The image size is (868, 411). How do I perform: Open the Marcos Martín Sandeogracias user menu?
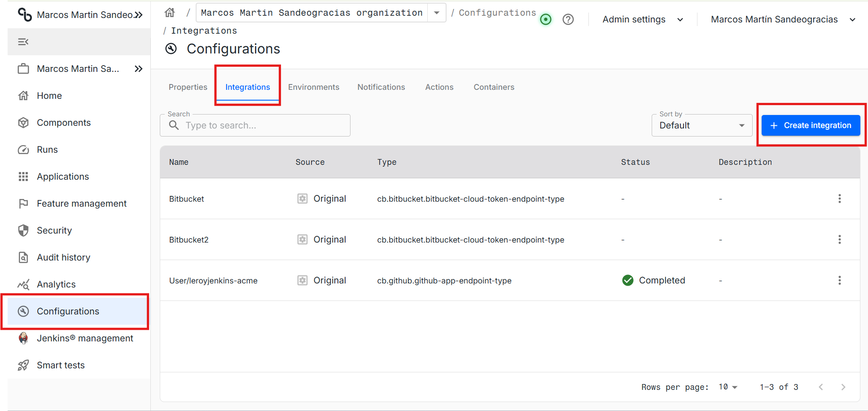pos(783,19)
